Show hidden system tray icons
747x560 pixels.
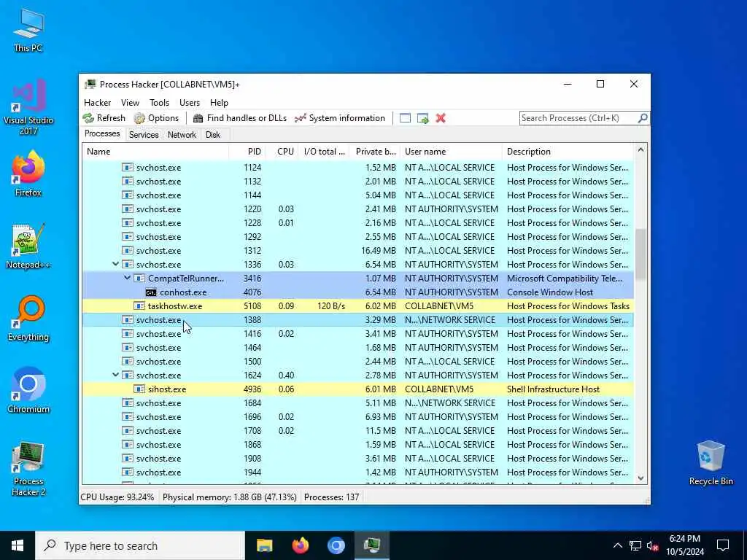pyautogui.click(x=617, y=545)
